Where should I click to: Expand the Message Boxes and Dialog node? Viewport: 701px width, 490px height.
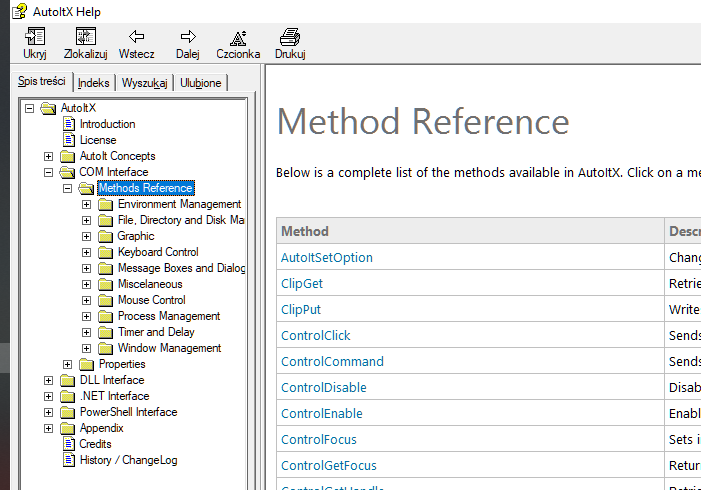(86, 268)
